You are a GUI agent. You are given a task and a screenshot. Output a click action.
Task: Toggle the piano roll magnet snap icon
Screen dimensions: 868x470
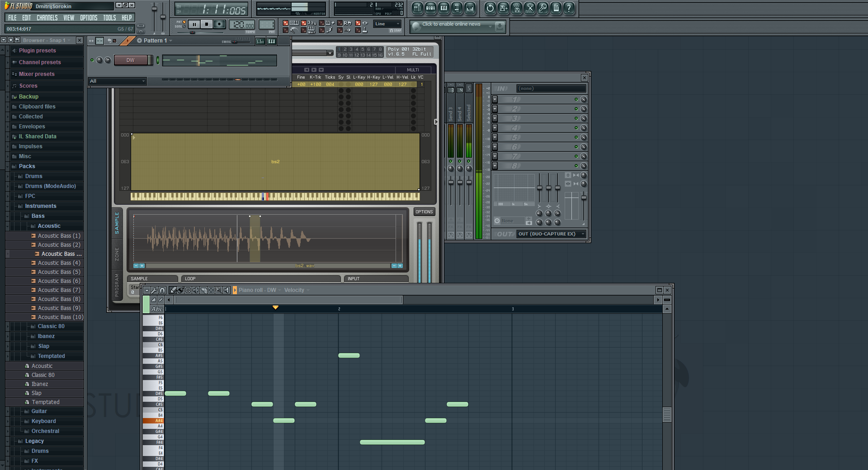[x=162, y=290]
